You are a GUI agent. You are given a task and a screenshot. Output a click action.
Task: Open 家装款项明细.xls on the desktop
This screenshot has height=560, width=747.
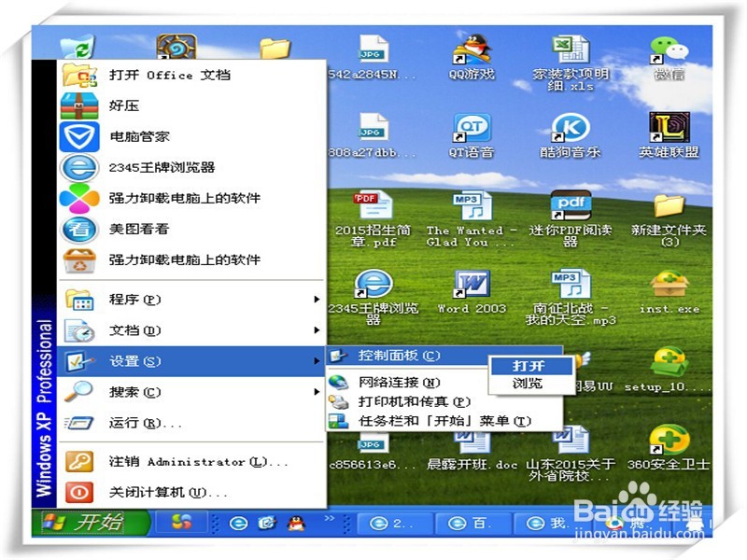(x=571, y=62)
